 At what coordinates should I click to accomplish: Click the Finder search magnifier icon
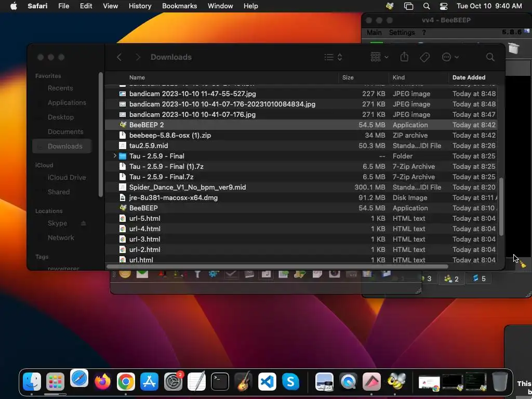point(490,57)
